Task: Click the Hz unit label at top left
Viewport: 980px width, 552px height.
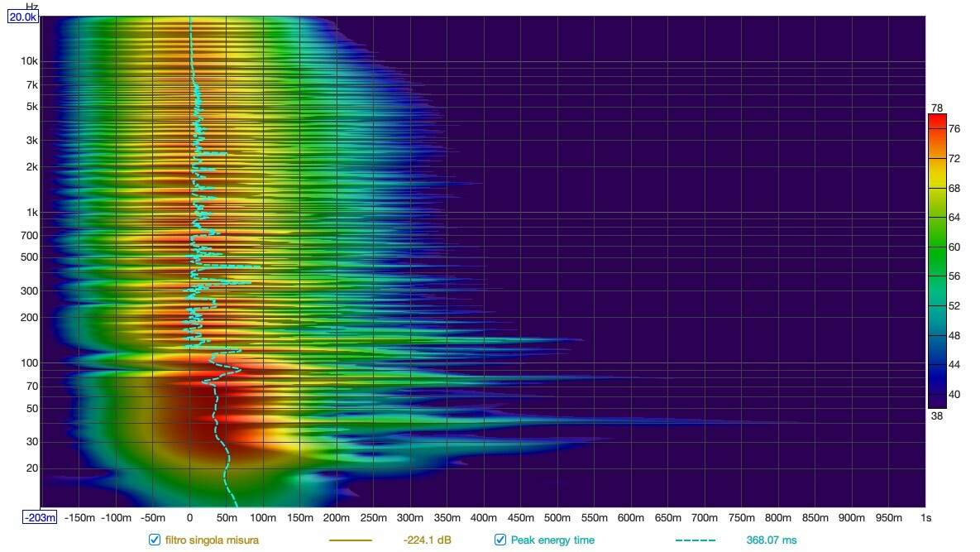Action: point(32,7)
